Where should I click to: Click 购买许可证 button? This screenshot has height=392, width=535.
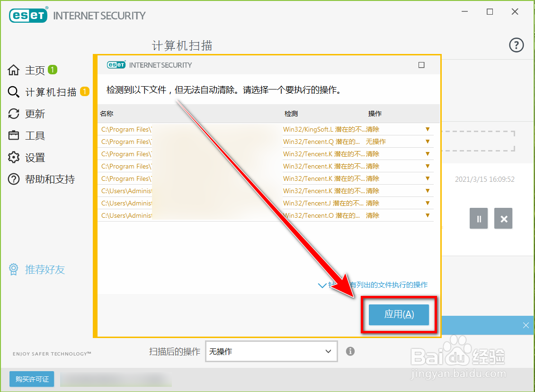(32, 379)
